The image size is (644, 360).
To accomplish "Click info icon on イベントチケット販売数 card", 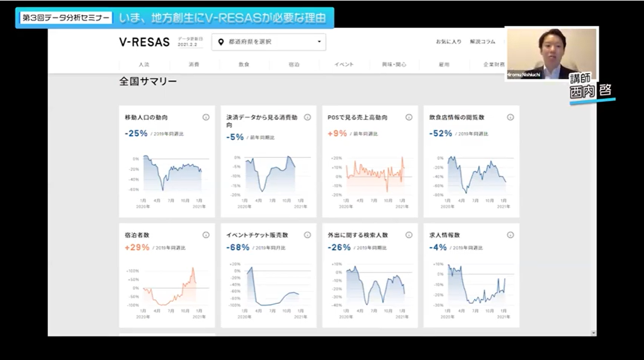I will coord(307,235).
